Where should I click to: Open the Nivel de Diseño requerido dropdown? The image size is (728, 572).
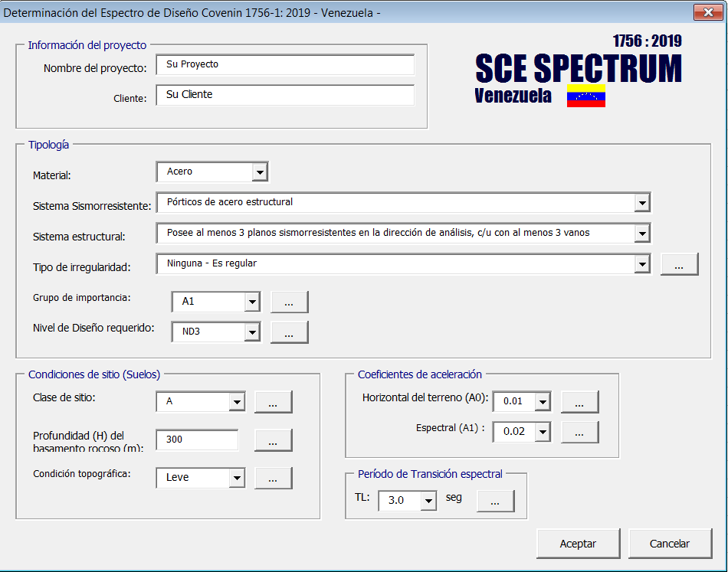tap(252, 332)
